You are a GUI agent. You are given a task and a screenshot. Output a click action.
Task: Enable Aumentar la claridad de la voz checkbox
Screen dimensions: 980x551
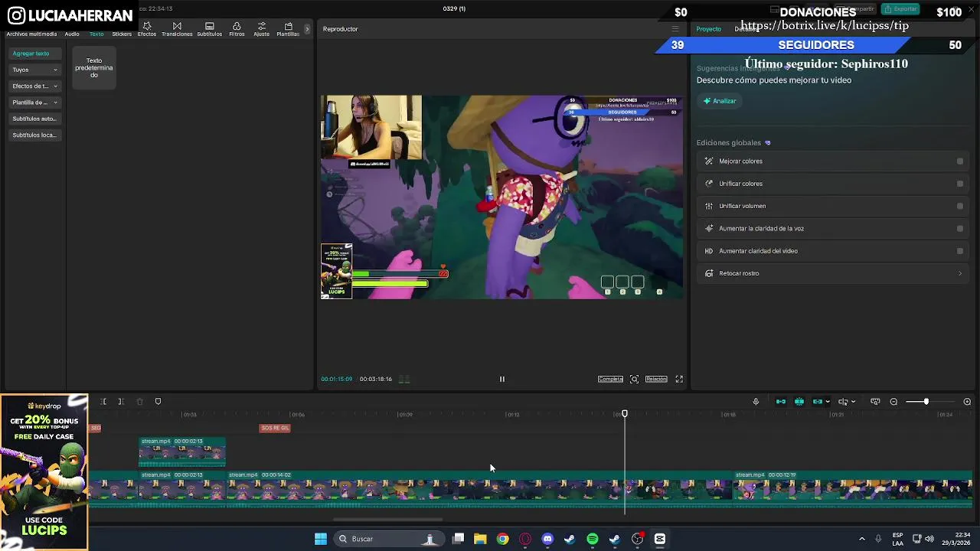point(960,228)
